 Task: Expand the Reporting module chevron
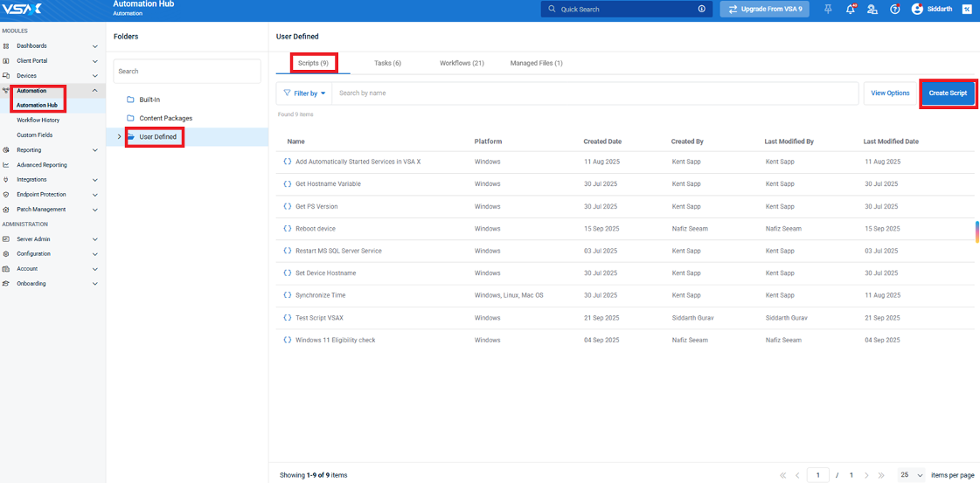94,150
